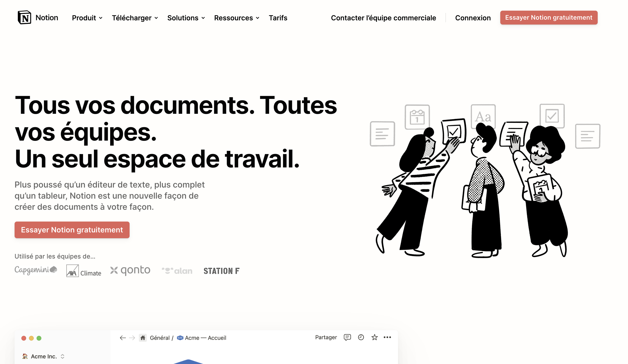Favorite the page using the star icon
The width and height of the screenshot is (628, 364).
(x=374, y=337)
